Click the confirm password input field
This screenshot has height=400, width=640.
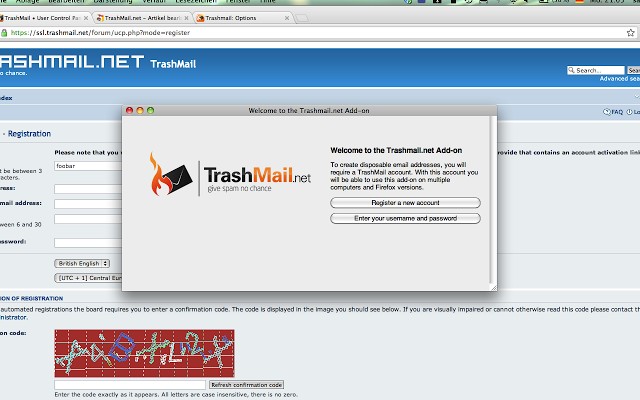[88, 242]
